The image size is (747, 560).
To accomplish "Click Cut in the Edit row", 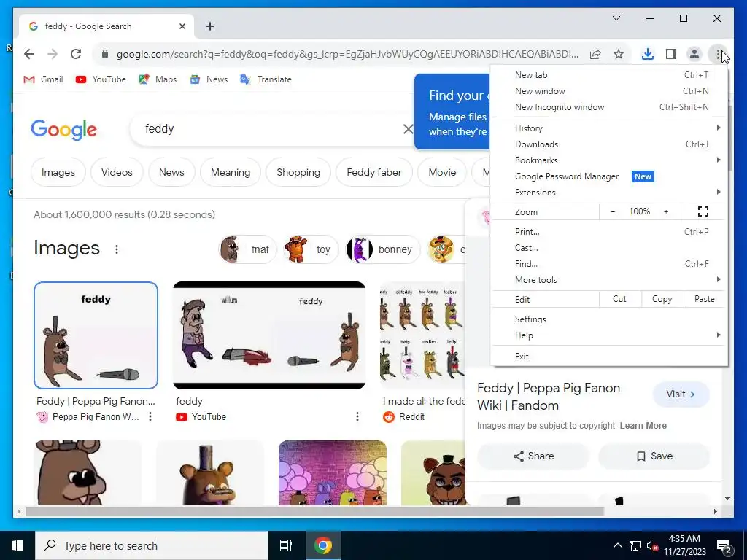I will pyautogui.click(x=619, y=299).
